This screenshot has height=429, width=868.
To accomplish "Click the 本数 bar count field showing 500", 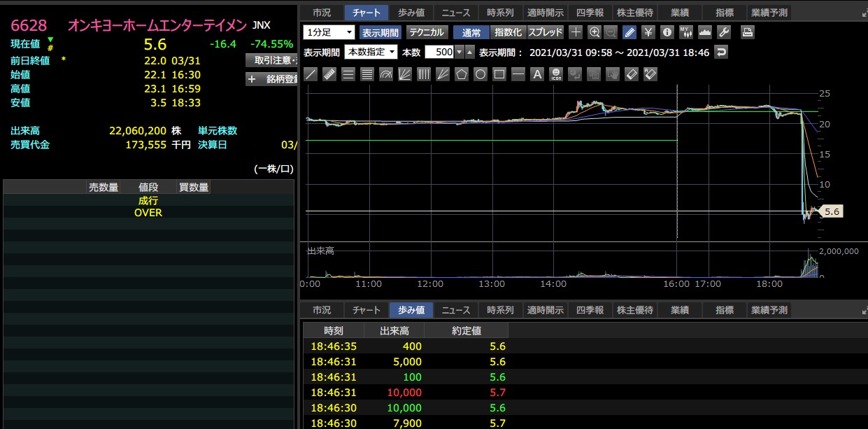I will pos(439,52).
